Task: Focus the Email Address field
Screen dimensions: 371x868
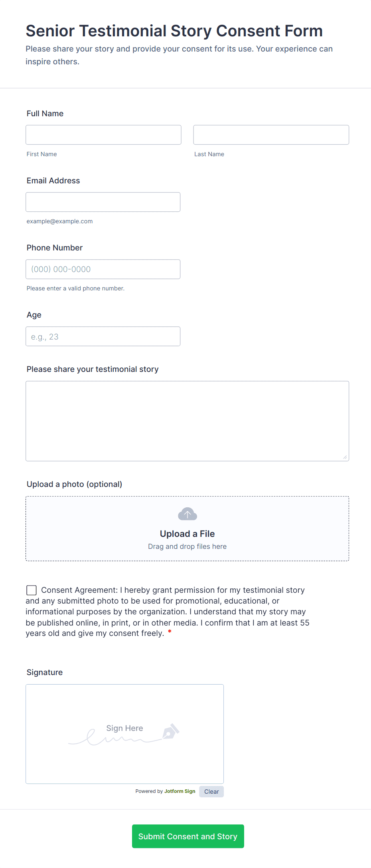Action: 103,202
